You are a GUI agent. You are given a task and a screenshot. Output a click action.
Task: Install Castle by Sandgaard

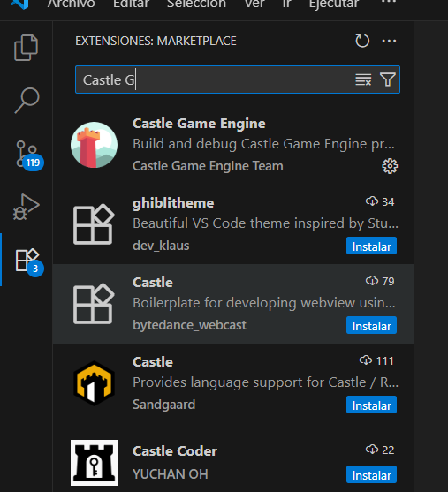click(x=371, y=405)
